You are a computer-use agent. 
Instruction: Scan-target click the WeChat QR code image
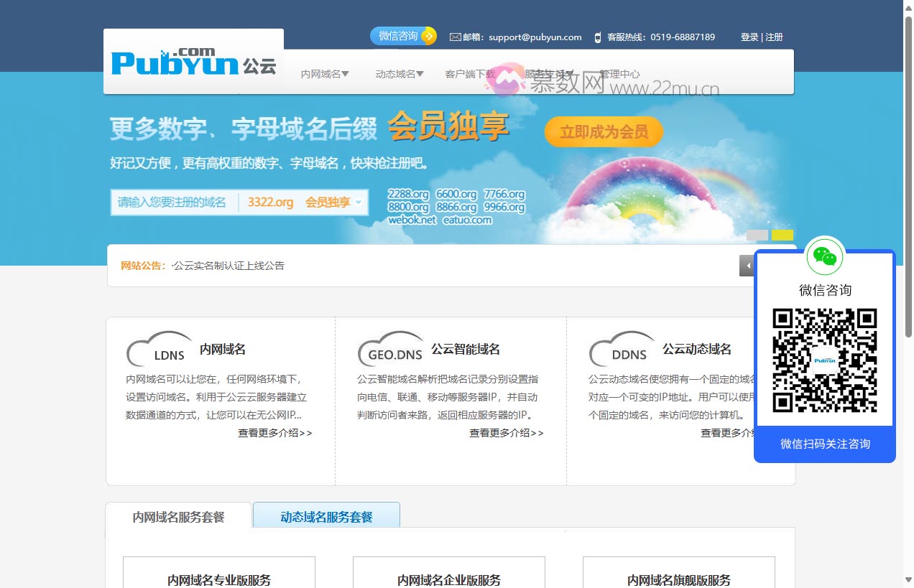point(824,360)
